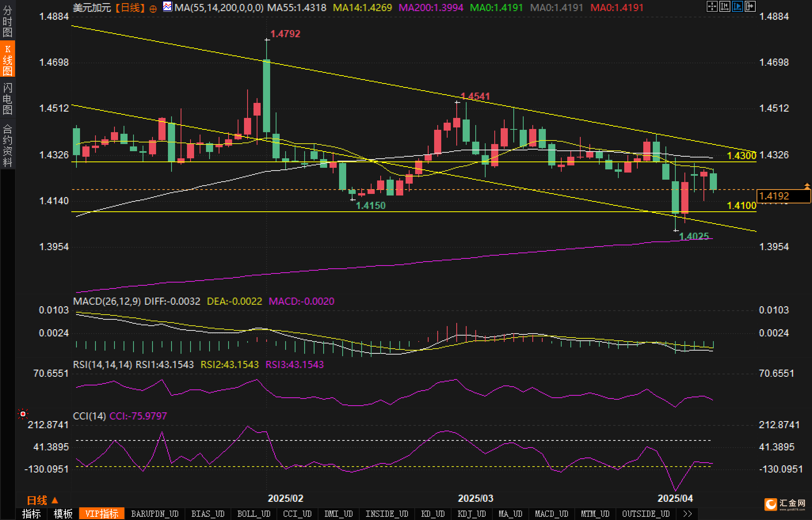Select the BOLL_UD indicator
The width and height of the screenshot is (812, 520).
[254, 514]
